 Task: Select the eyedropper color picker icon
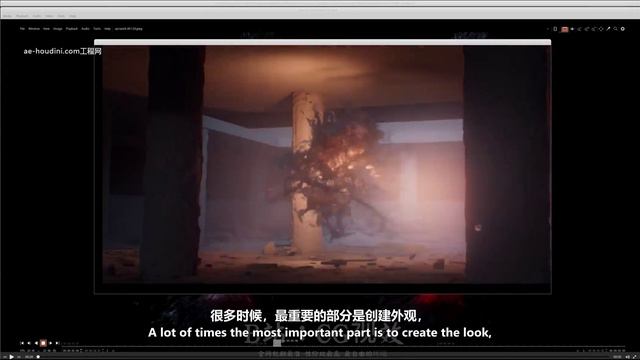click(608, 29)
